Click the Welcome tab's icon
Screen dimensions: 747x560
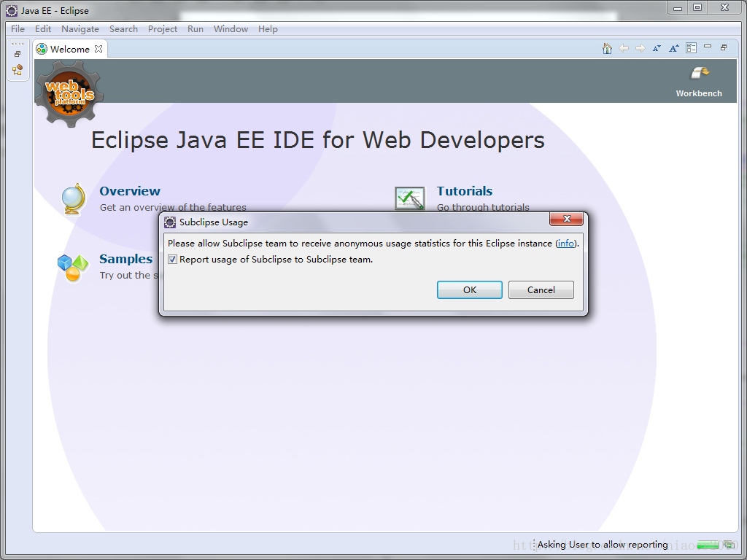tap(42, 49)
